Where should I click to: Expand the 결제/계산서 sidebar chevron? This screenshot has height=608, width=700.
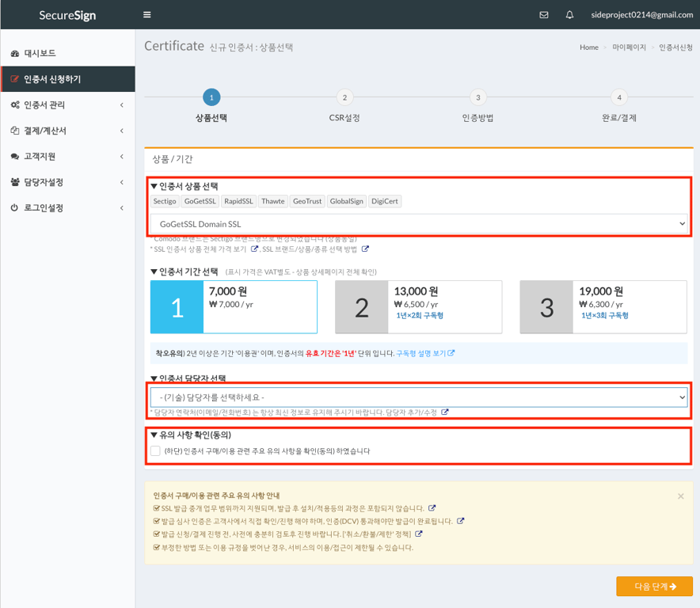coord(122,131)
